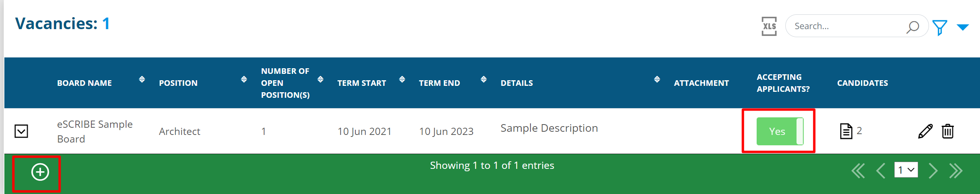View candidates document icon for Architect
980x194 pixels.
click(x=846, y=131)
